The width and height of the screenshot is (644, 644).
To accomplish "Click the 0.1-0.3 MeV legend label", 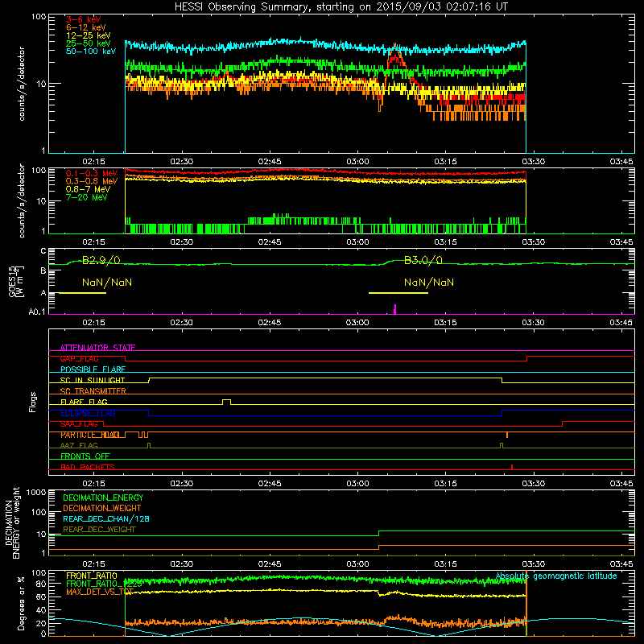I will 92,173.
